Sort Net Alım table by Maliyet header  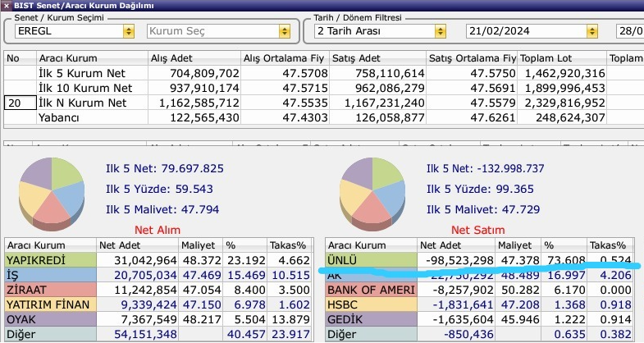[201, 245]
